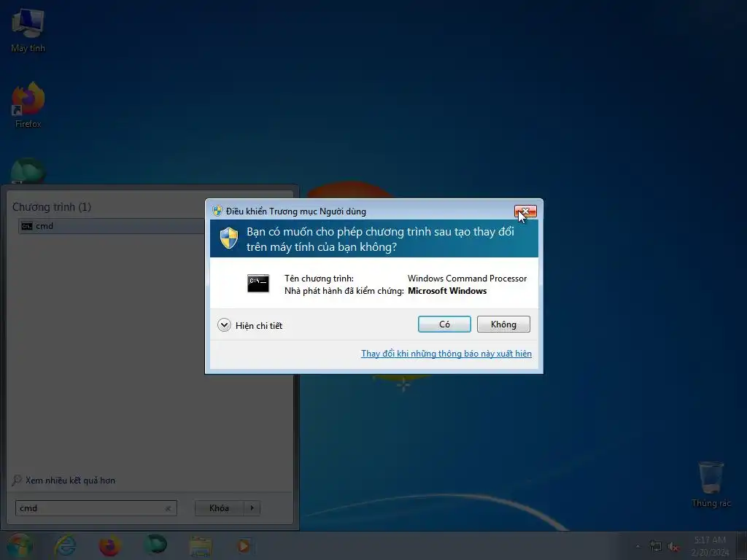This screenshot has width=747, height=560.
Task: Open the Windows Start orb
Action: [x=20, y=545]
